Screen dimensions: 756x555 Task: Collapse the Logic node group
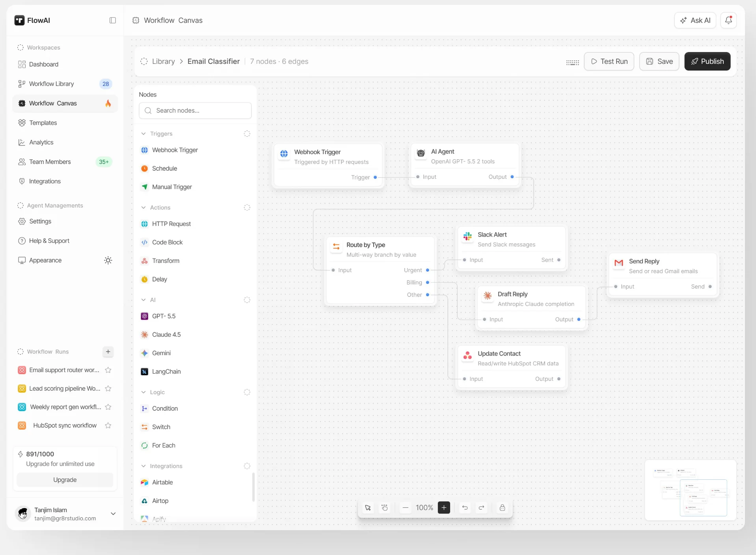tap(143, 392)
